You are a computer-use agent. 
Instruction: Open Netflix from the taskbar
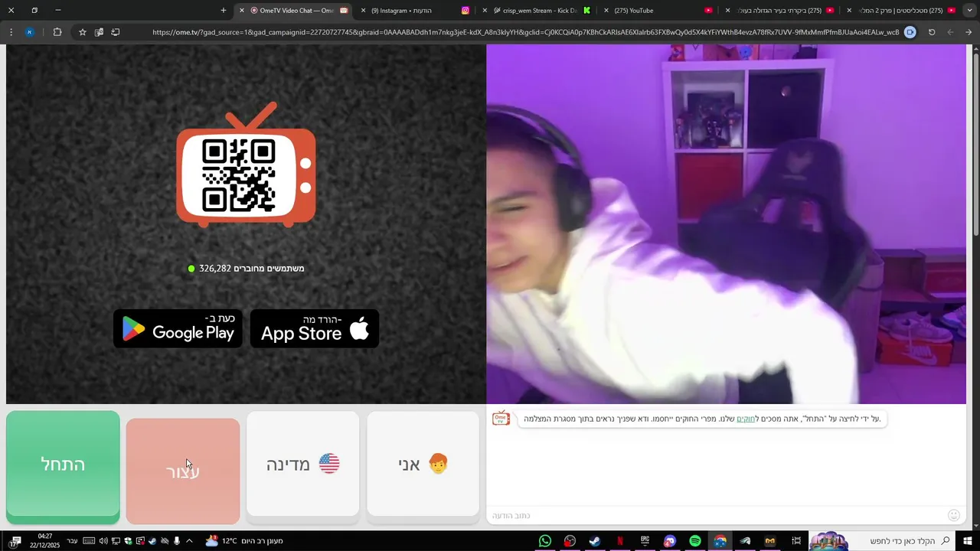point(620,541)
